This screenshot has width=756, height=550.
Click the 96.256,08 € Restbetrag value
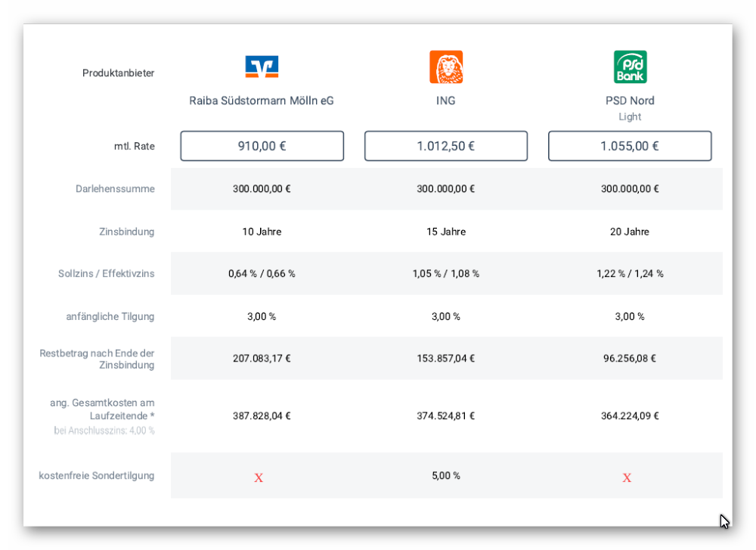(630, 359)
